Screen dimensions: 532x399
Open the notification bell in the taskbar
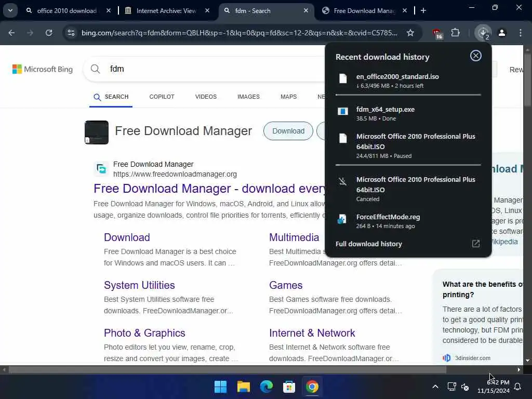pos(518,387)
